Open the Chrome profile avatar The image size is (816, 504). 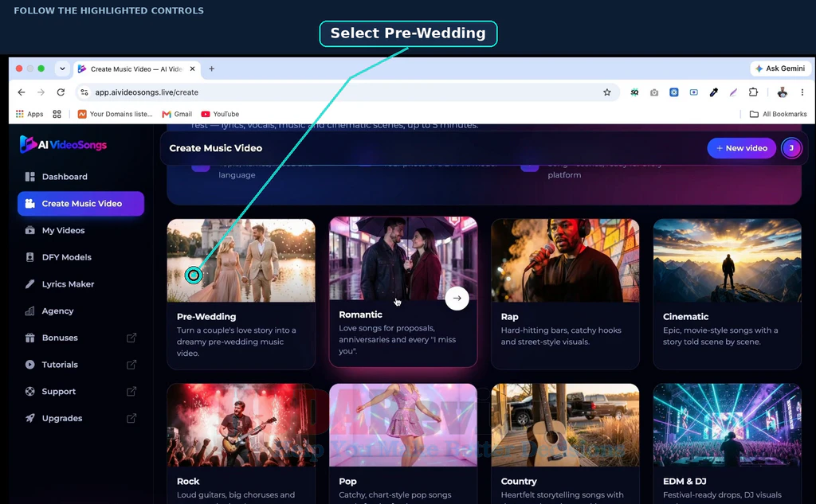click(783, 92)
